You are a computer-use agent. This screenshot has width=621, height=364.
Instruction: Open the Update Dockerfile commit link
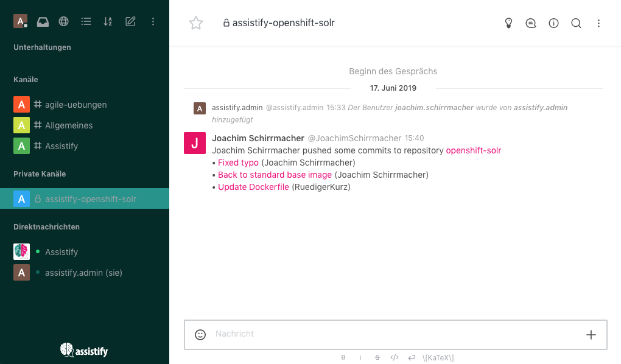253,187
